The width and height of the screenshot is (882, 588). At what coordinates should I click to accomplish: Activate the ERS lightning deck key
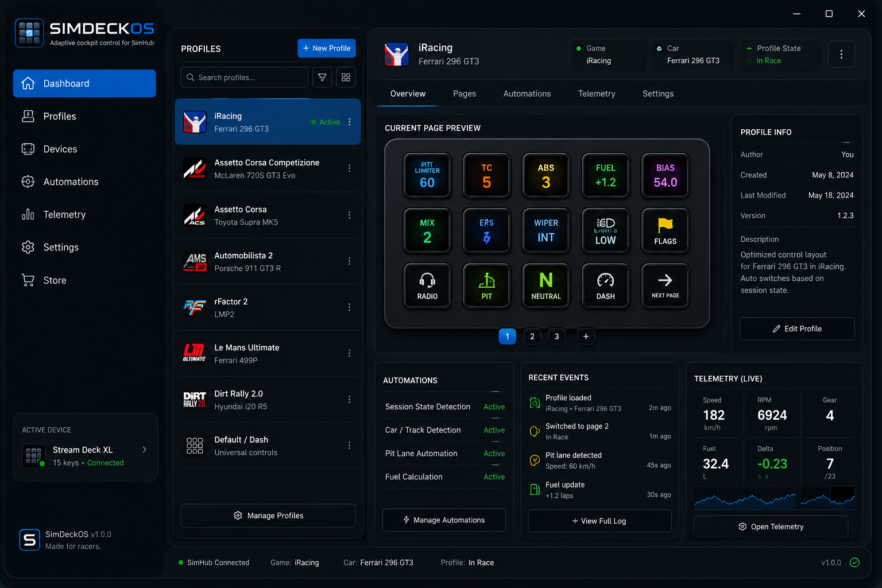click(487, 231)
